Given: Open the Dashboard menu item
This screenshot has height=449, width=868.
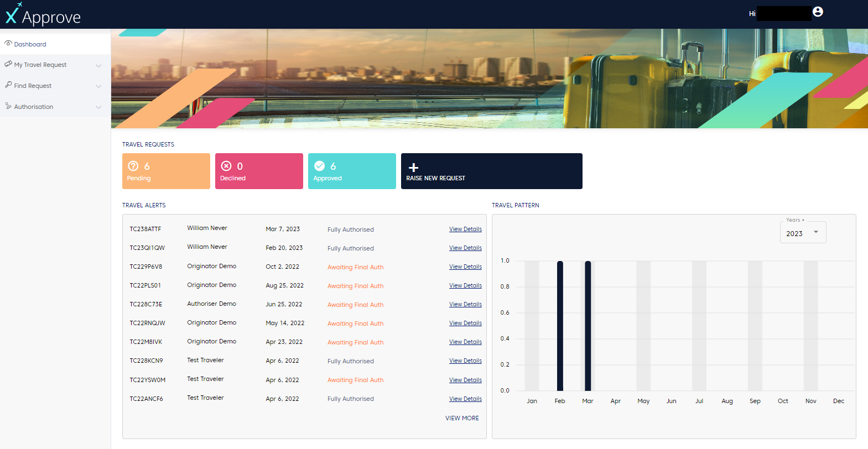Looking at the screenshot, I should pos(30,44).
